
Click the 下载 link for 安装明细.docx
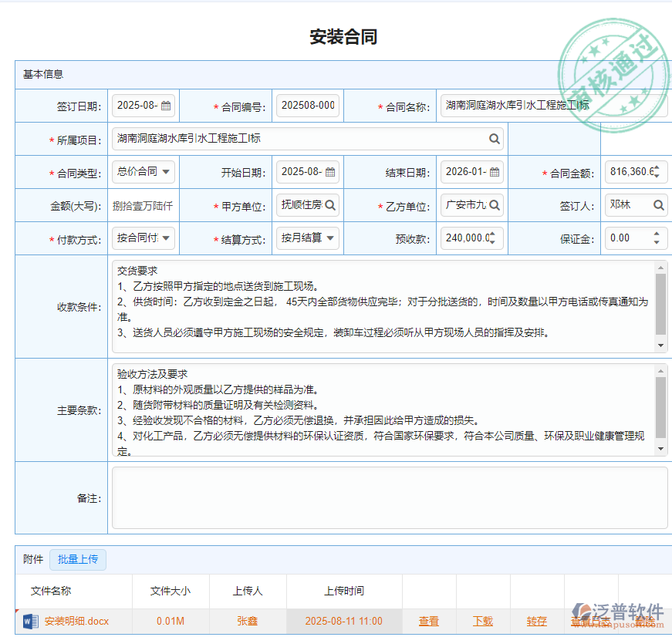482,621
